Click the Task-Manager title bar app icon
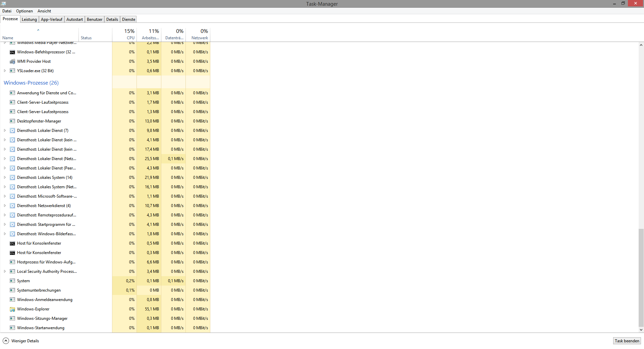 point(3,3)
